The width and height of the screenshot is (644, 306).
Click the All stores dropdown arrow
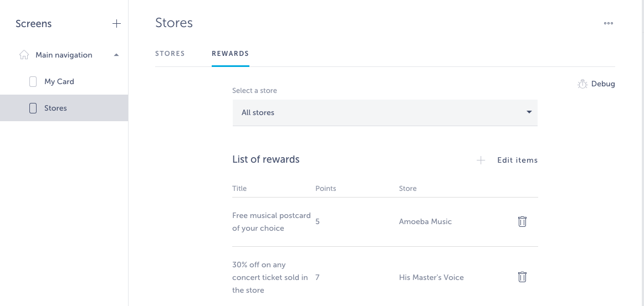pyautogui.click(x=529, y=112)
